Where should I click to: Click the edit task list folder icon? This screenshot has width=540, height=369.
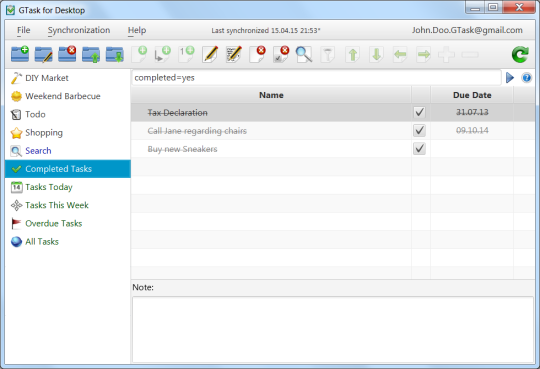tap(43, 54)
